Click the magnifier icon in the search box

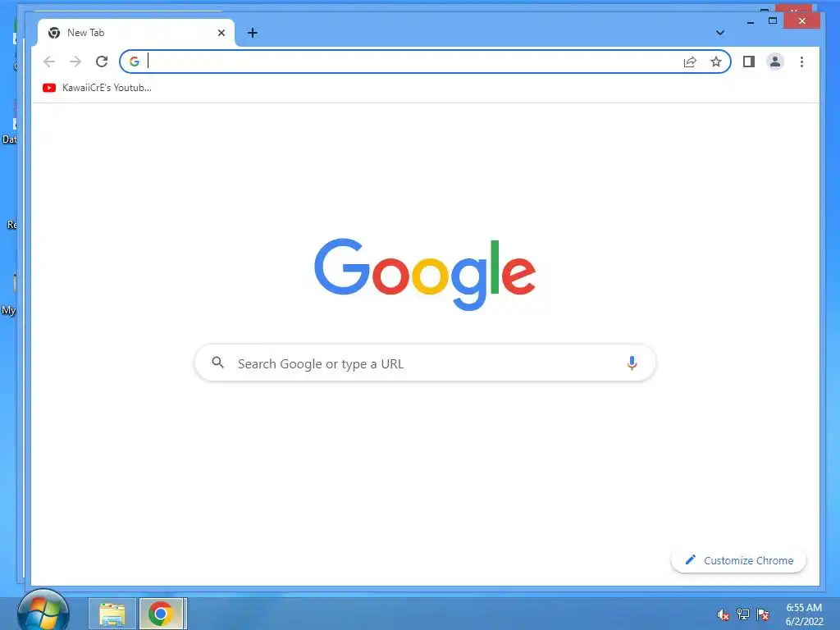[217, 363]
